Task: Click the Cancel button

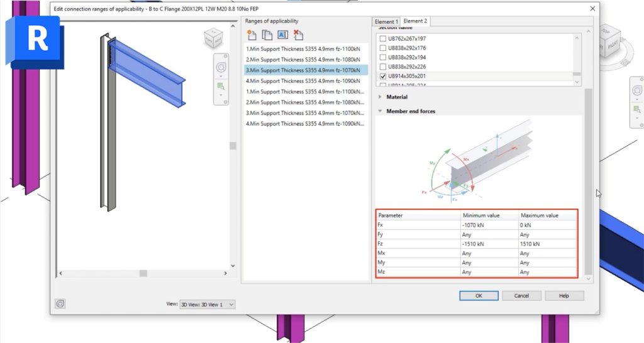Action: point(521,296)
